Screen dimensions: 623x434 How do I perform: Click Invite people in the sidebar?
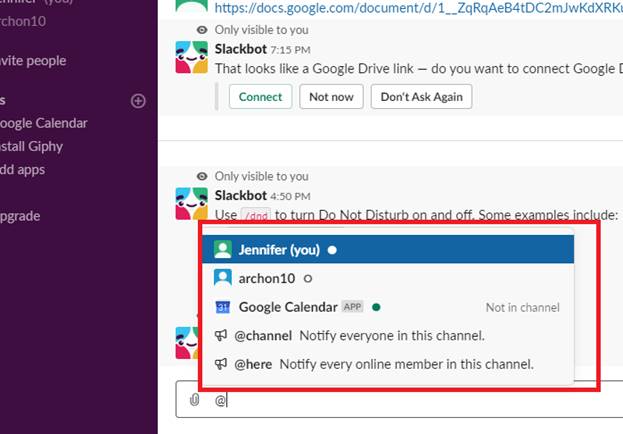click(x=33, y=61)
